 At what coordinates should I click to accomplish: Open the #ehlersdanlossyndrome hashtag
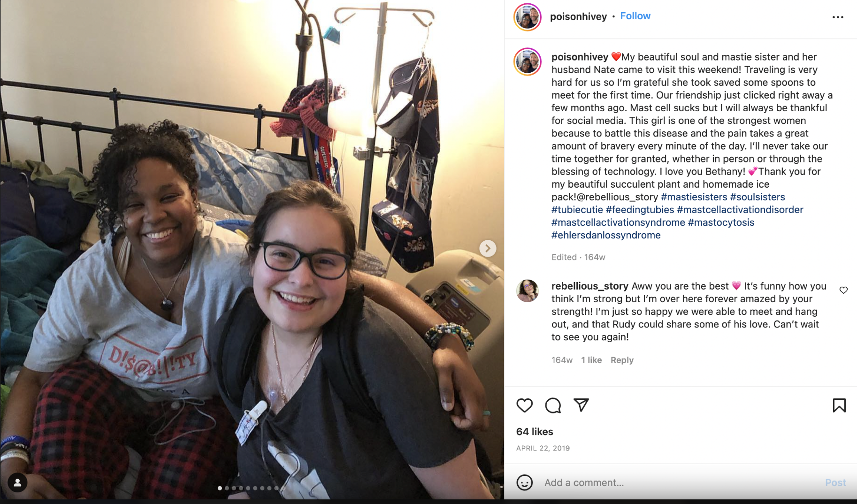606,235
